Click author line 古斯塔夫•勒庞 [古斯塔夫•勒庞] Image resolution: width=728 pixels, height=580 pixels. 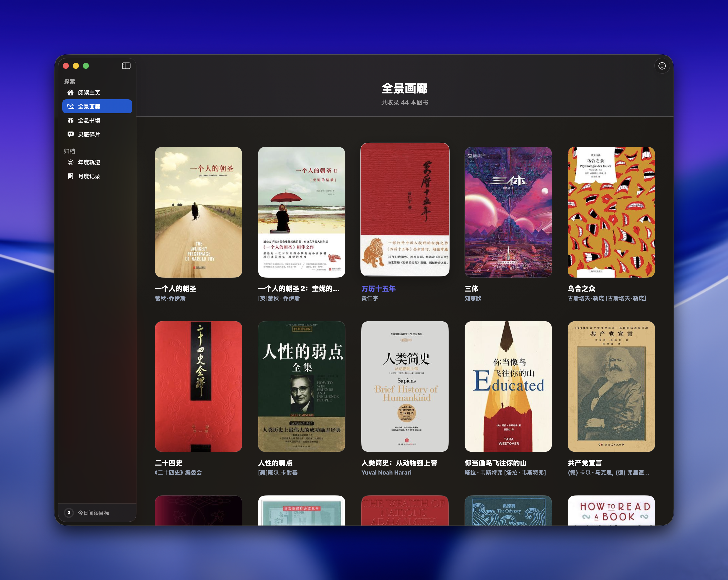pos(607,298)
